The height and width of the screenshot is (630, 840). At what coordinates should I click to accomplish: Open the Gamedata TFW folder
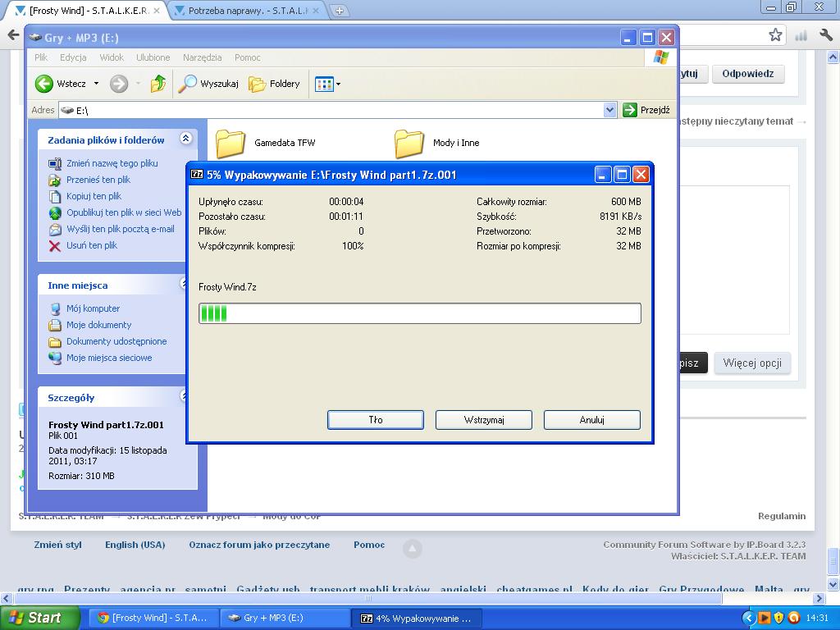pyautogui.click(x=231, y=144)
